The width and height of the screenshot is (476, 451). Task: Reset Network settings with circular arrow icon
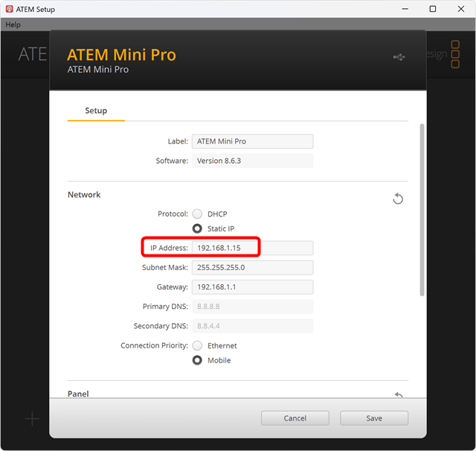398,199
